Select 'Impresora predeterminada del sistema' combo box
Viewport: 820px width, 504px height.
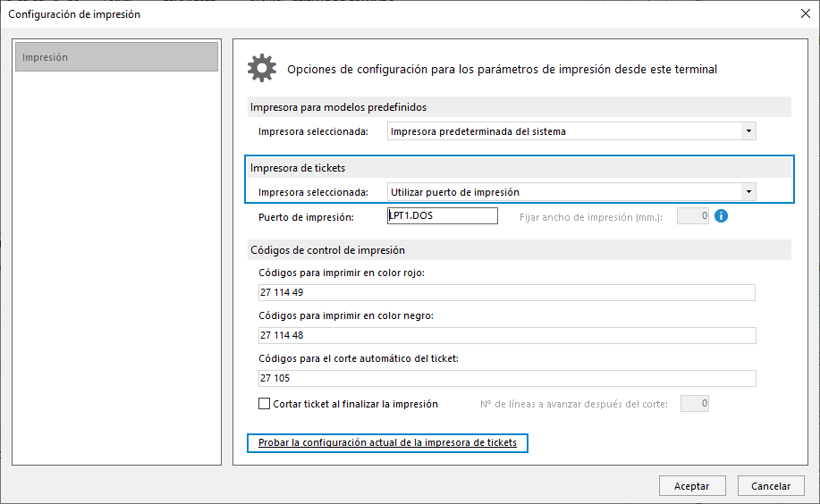[571, 131]
